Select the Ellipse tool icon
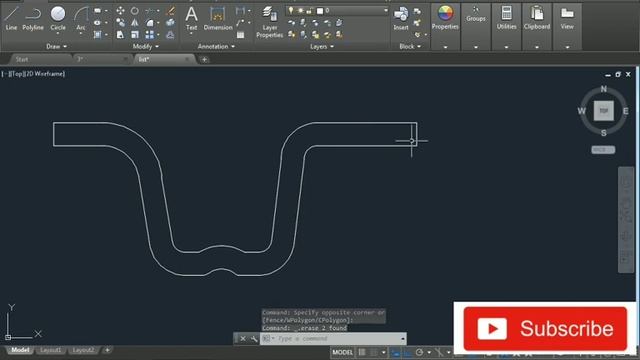This screenshot has height=360, width=640. tap(98, 22)
